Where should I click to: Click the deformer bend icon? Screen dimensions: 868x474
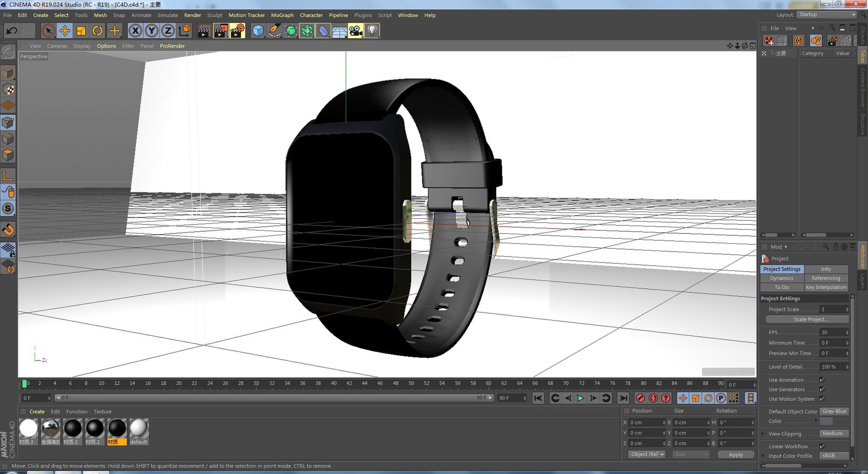coord(323,31)
